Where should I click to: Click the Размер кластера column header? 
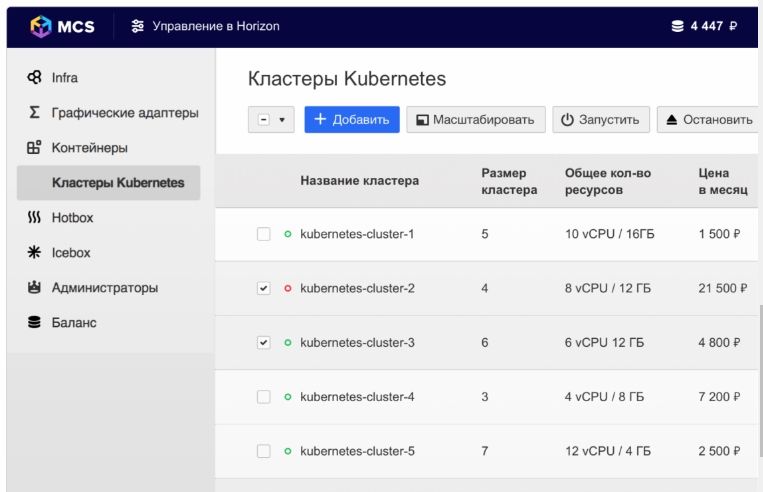509,181
